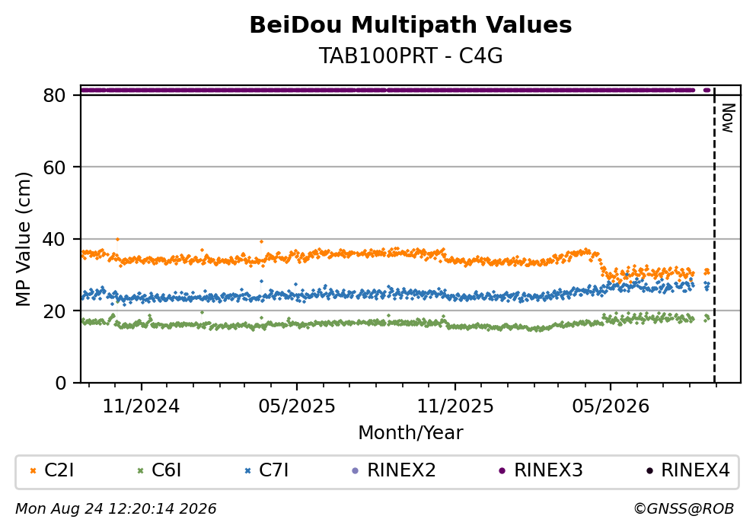Click the purple RINEX3 legend dot
Image resolution: width=756 pixels, height=532 pixels.
pos(502,471)
